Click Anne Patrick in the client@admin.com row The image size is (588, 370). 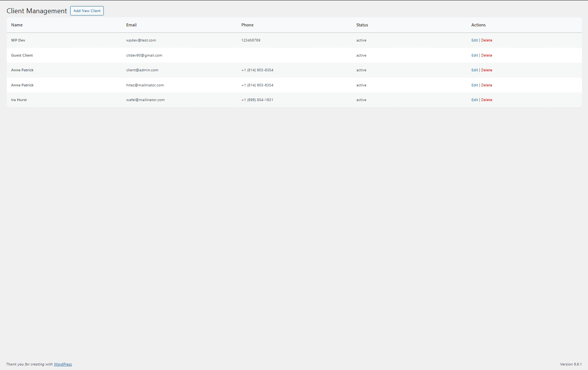pos(22,70)
